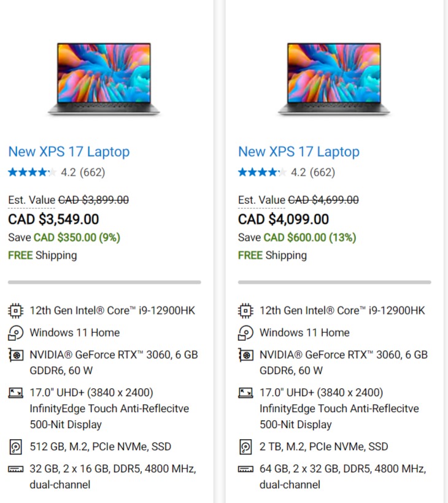Click right XPS 17 laptop product image
This screenshot has width=448, height=503.
334,79
